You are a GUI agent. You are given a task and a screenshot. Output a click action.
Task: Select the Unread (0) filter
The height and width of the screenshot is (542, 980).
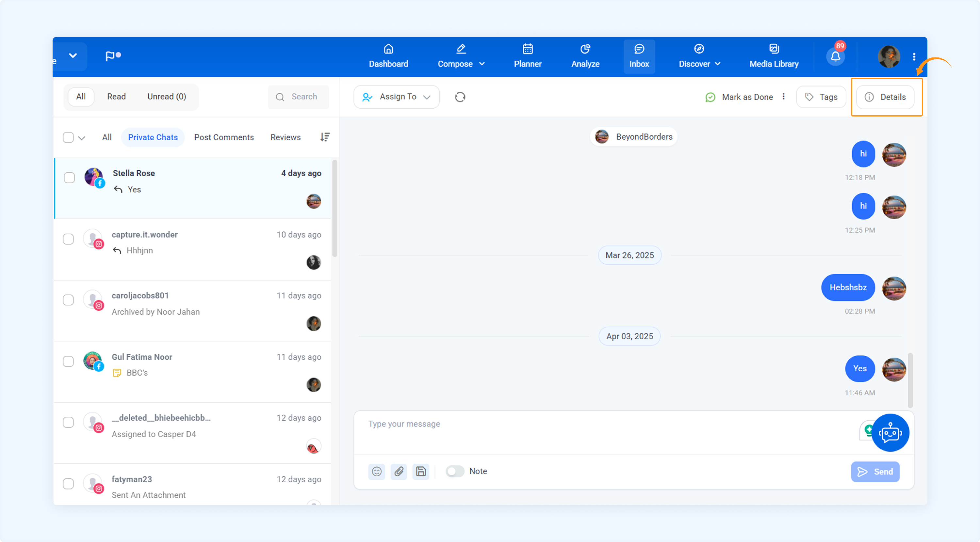coord(167,97)
